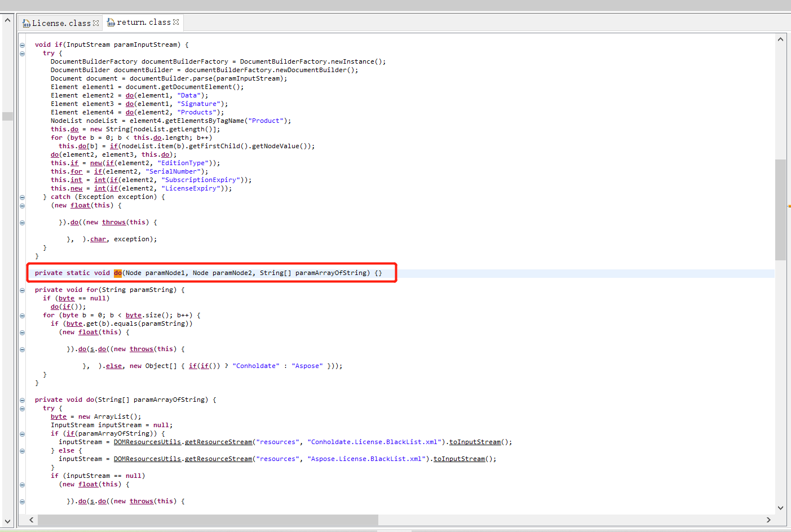
Task: Fold the for loop over byte.size()
Action: click(22, 316)
